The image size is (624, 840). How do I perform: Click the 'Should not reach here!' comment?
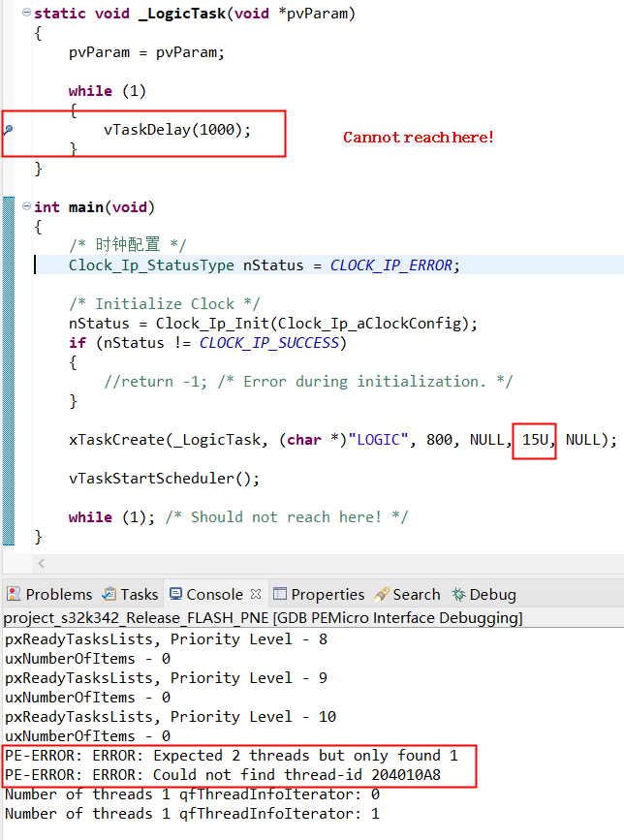tap(287, 517)
